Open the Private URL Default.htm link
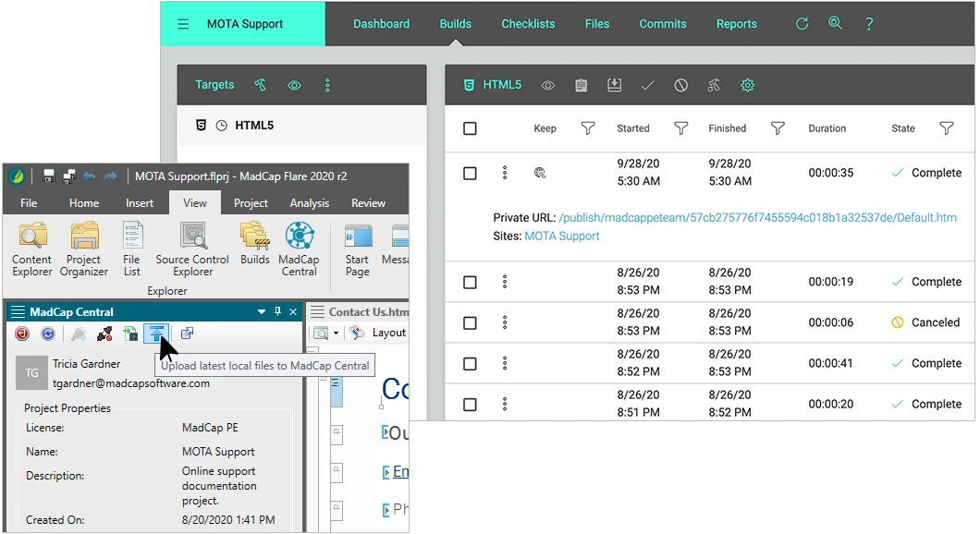 click(x=757, y=218)
